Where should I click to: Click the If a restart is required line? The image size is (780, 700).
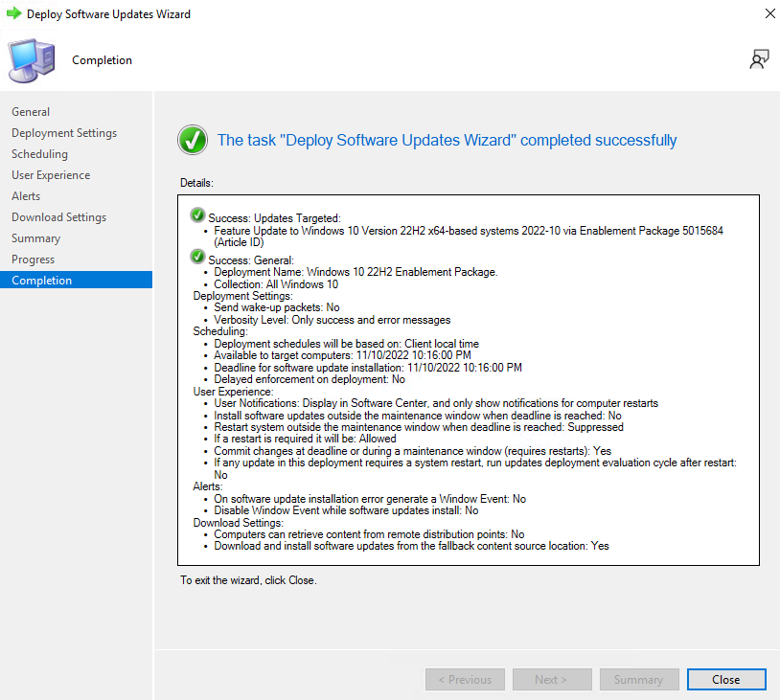coord(305,439)
